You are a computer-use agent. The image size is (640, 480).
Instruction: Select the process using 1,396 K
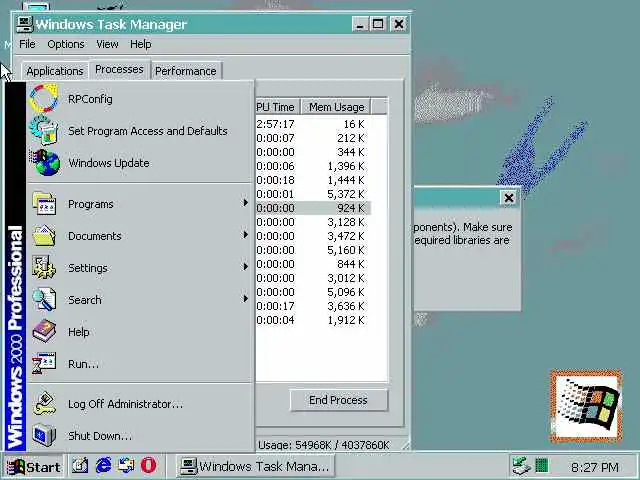[313, 166]
